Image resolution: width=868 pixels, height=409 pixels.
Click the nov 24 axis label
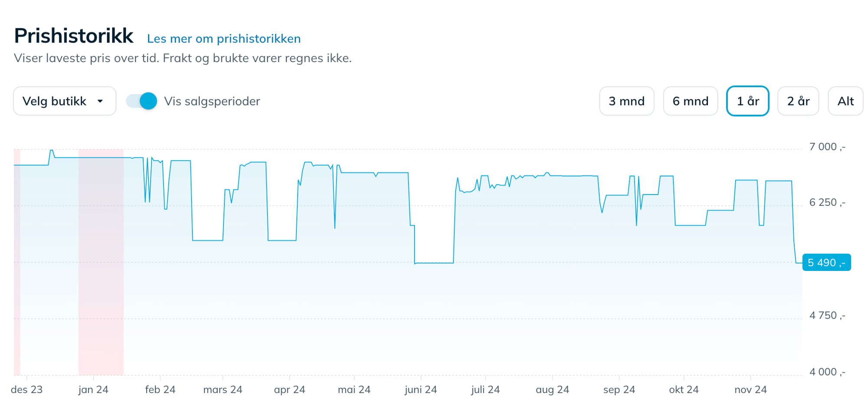click(750, 389)
